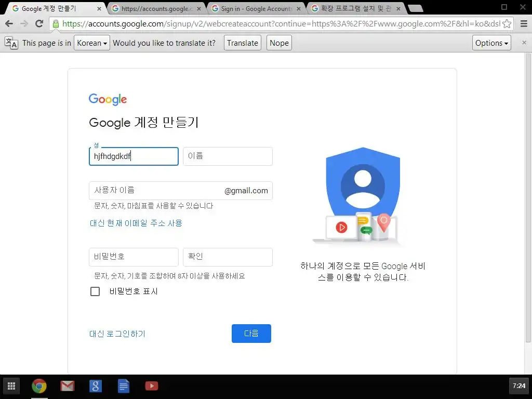
Task: Open Chrome hamburger menu
Action: point(524,23)
